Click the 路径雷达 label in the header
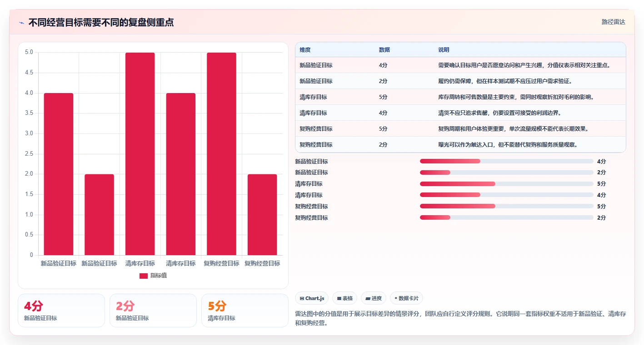644x345 pixels. click(x=614, y=22)
